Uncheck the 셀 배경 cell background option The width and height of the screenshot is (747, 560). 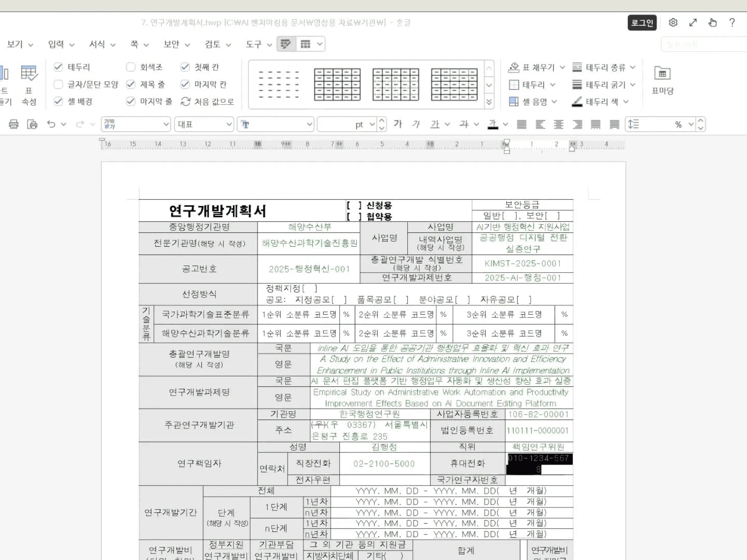click(58, 102)
